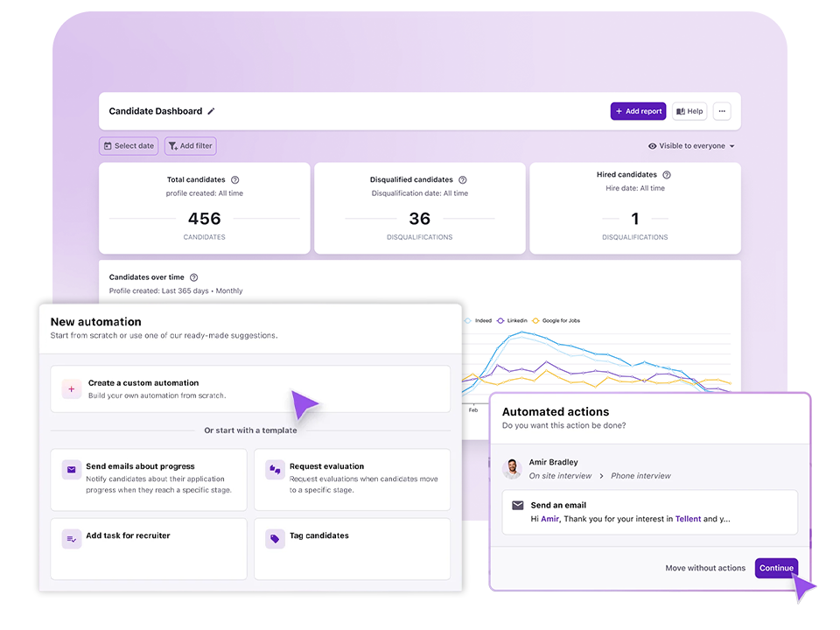Click the plus icon for custom automation
The width and height of the screenshot is (840, 630).
point(72,389)
